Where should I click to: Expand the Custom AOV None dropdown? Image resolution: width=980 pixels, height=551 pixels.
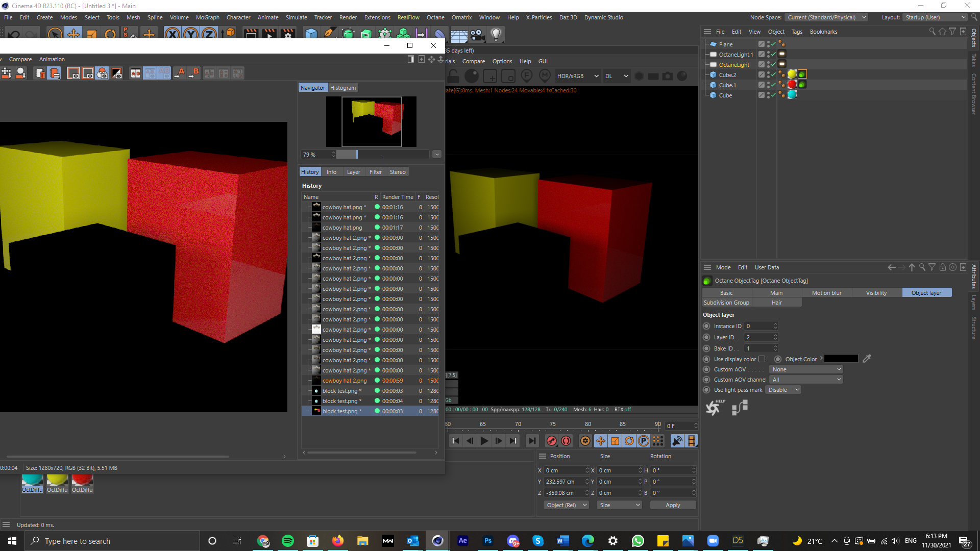(x=806, y=369)
